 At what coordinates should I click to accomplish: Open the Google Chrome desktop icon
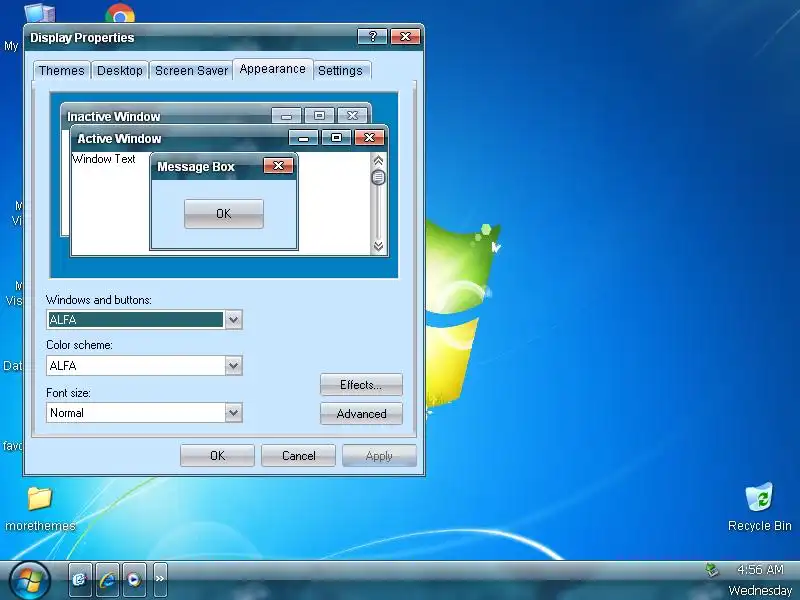(x=120, y=13)
